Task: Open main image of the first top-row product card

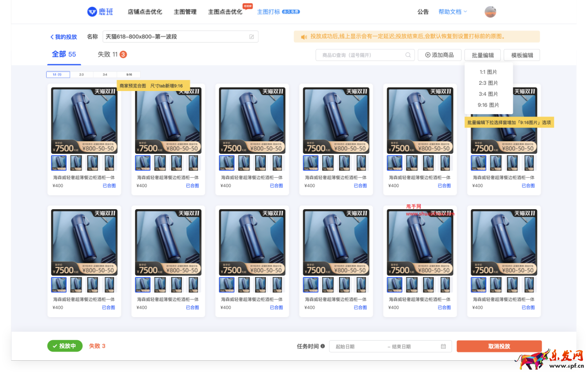Action: [84, 120]
